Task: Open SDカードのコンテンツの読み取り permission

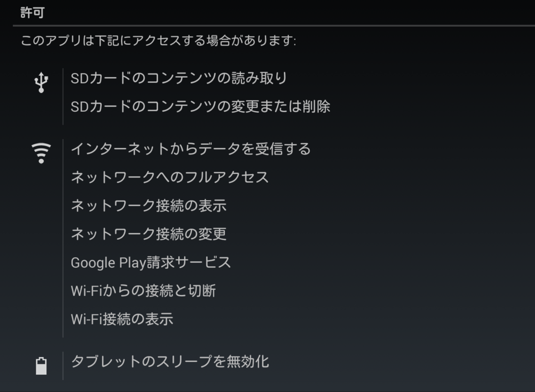Action: click(x=179, y=78)
